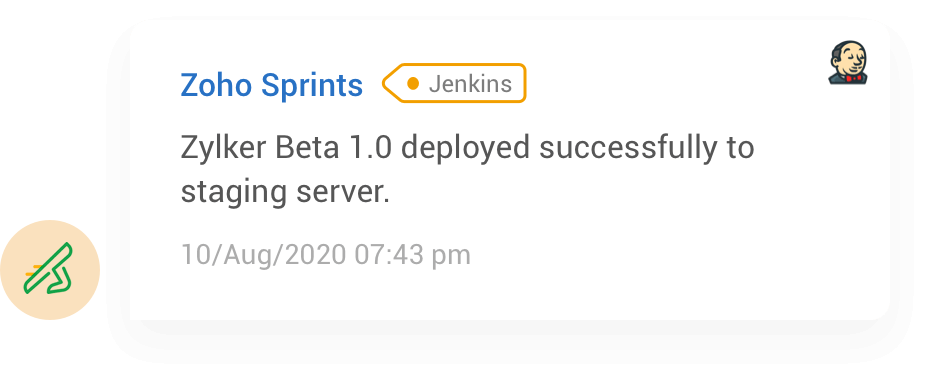Click the word Zylker in message
This screenshot has width=930, height=380.
[x=224, y=148]
